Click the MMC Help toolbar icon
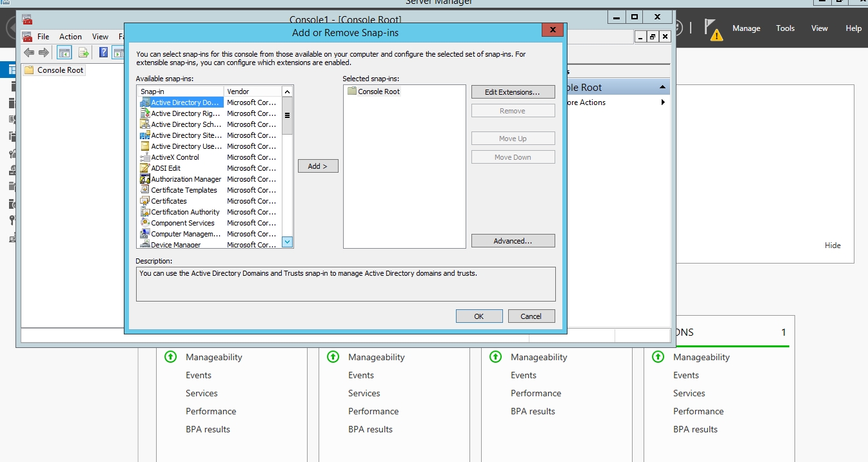This screenshot has width=868, height=462. click(x=103, y=53)
